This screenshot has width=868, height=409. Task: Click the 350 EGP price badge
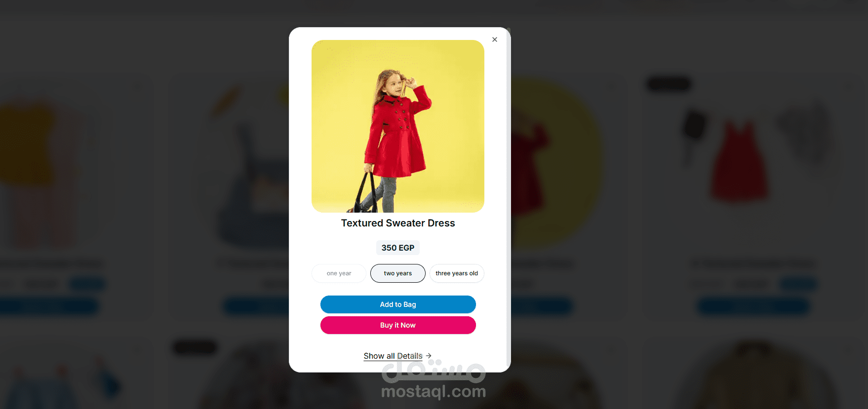pos(398,248)
